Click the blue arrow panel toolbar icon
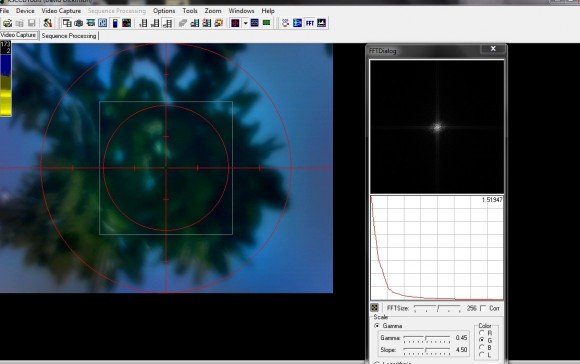This screenshot has height=364, width=580. point(297,23)
